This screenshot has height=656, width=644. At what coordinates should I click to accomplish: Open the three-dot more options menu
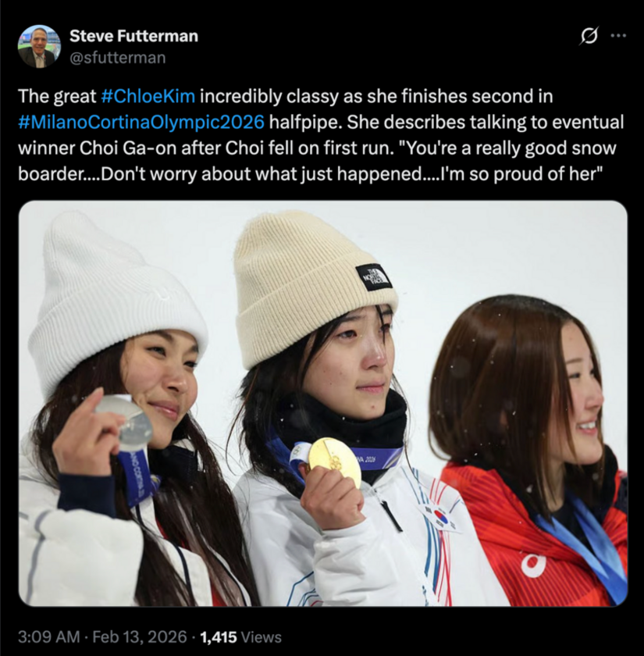(x=618, y=36)
